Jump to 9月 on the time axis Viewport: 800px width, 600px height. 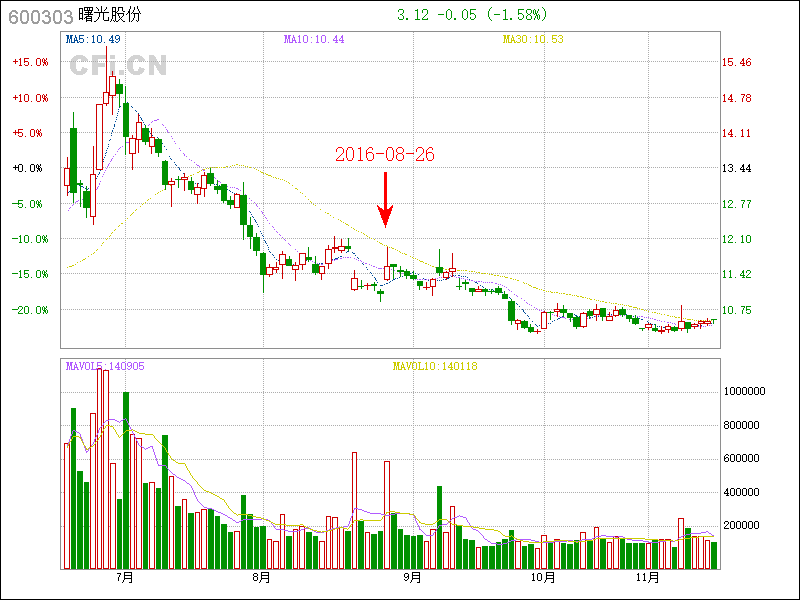pos(412,578)
